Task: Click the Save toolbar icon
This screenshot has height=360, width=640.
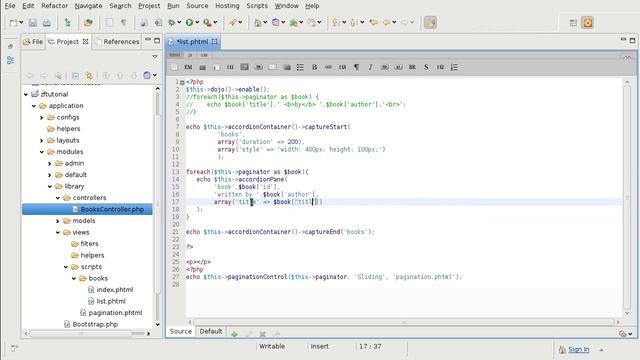Action: [x=33, y=23]
